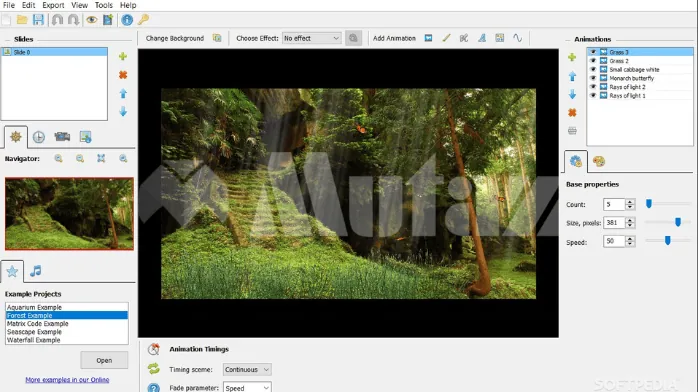Open the Tools menu
This screenshot has height=392, width=698.
coord(103,5)
